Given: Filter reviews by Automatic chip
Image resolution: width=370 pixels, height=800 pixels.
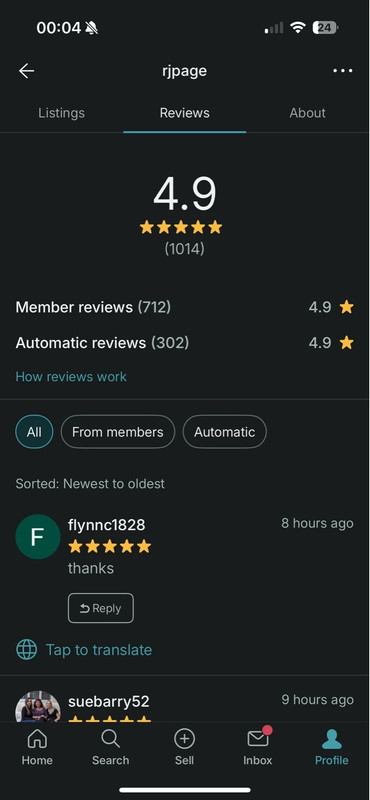Looking at the screenshot, I should (225, 432).
